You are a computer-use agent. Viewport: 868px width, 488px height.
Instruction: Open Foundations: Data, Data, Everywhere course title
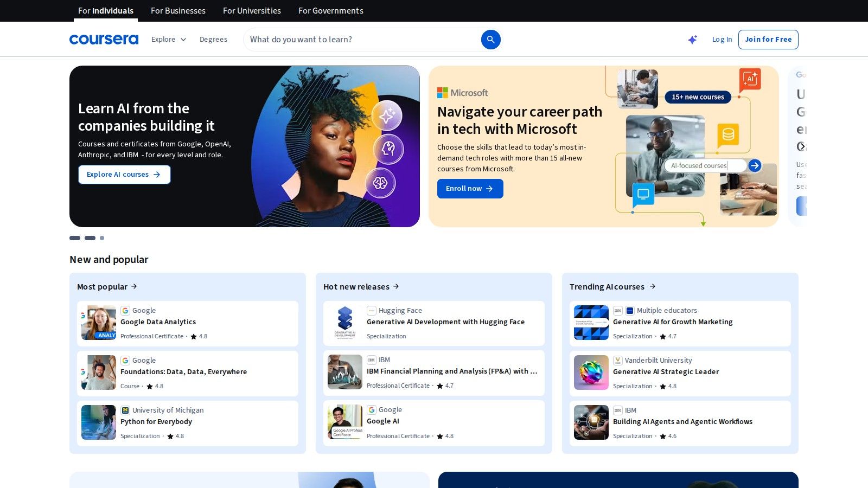[x=183, y=372]
